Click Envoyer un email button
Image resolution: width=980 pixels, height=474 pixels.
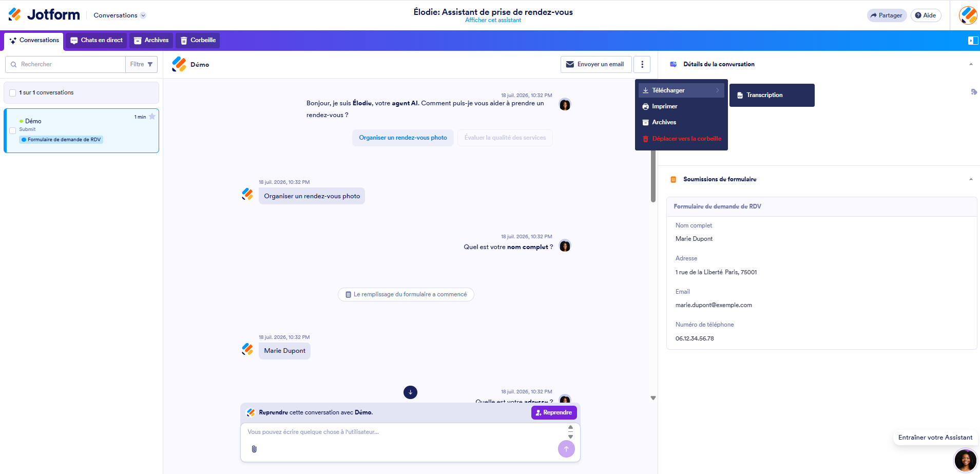596,64
